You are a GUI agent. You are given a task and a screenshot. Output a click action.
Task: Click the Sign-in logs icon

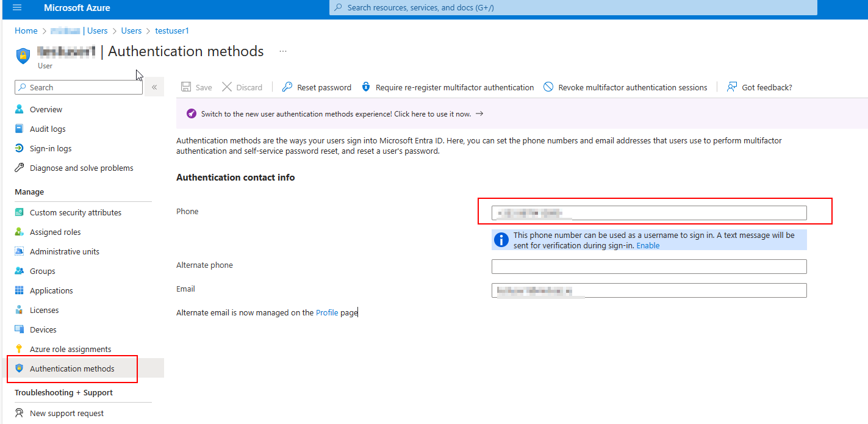pyautogui.click(x=19, y=148)
